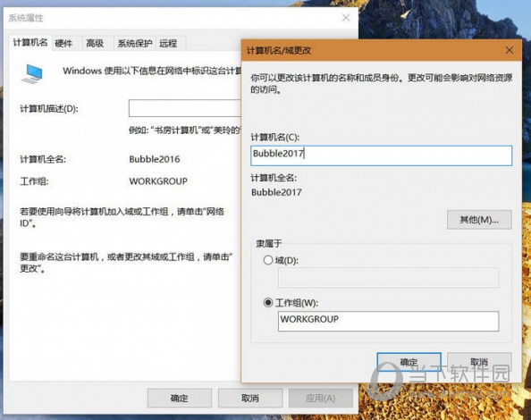Click the 计算机描述(D) input field
The width and height of the screenshot is (531, 420).
click(x=184, y=108)
